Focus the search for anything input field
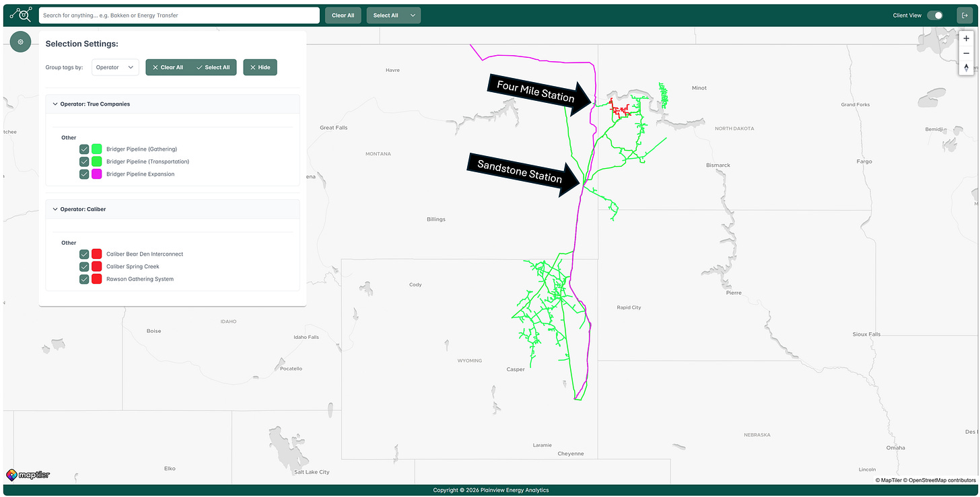 179,15
